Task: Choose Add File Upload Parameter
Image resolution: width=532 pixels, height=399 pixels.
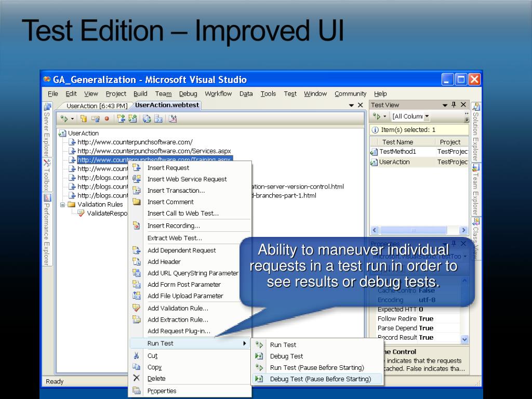Action: coord(191,296)
